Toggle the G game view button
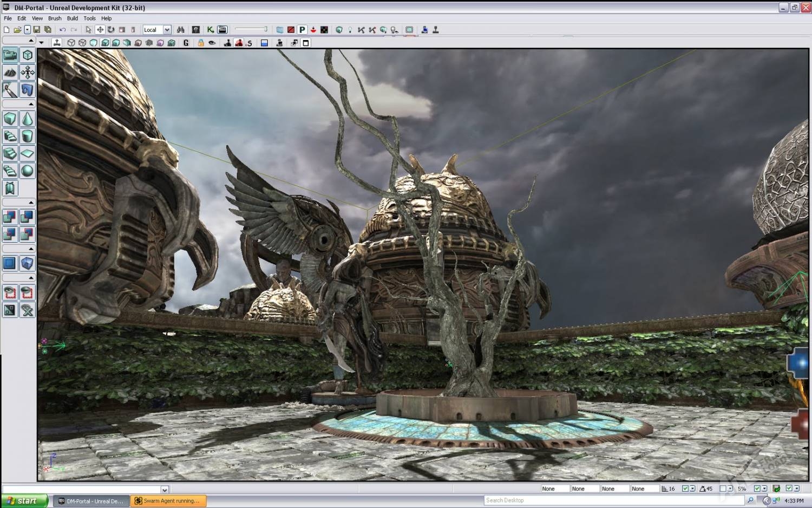The image size is (812, 508). point(186,43)
